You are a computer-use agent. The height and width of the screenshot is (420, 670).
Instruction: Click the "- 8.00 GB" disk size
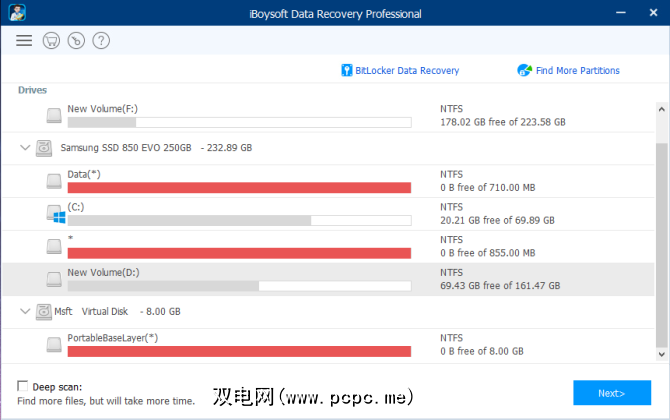click(x=160, y=311)
